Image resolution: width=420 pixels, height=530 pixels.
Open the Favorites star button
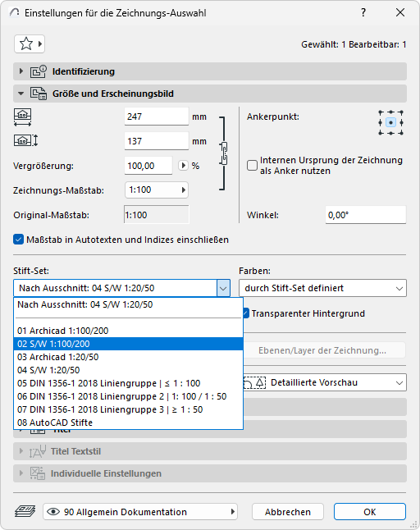click(x=30, y=44)
